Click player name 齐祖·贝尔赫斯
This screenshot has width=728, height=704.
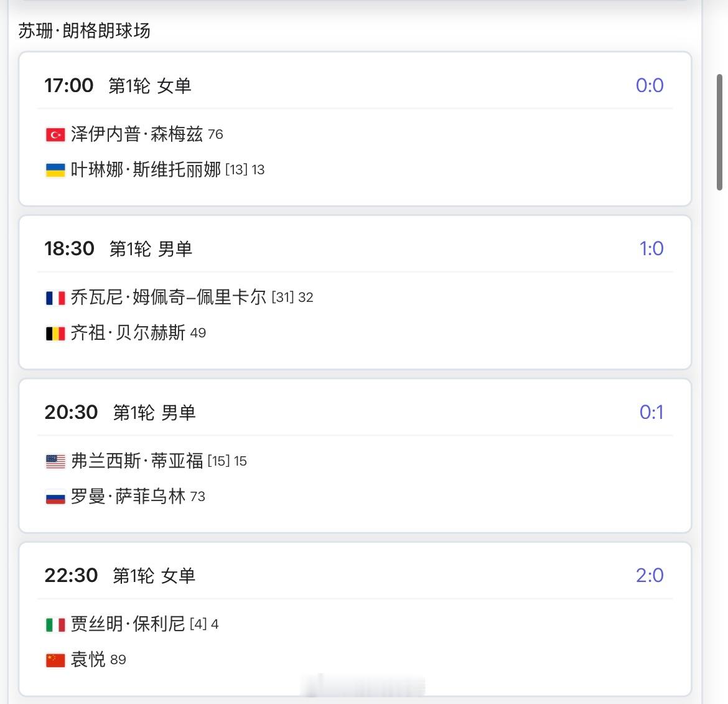(128, 333)
